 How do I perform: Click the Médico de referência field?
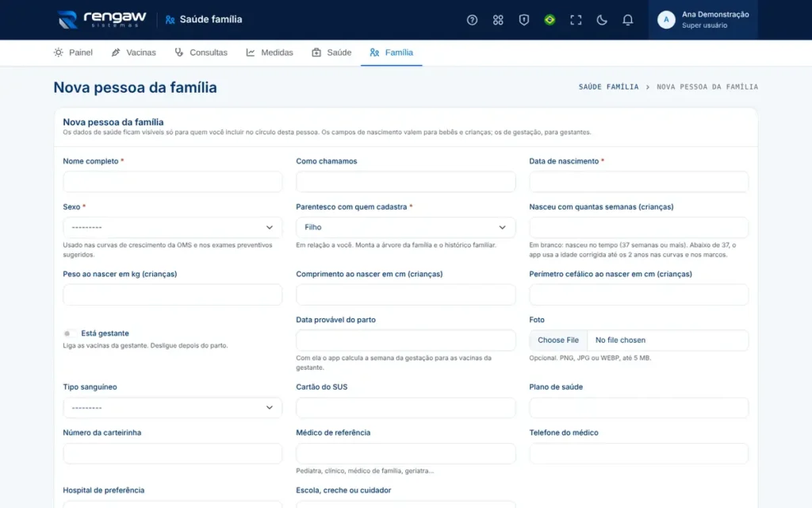point(405,453)
